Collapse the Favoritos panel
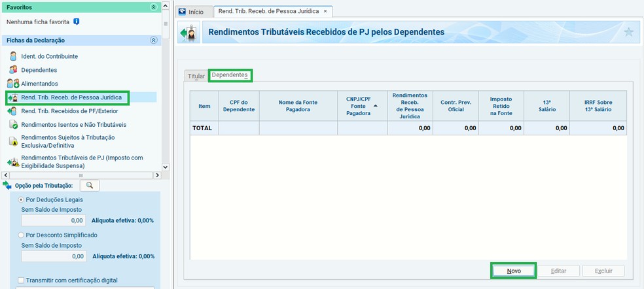This screenshot has height=289, width=644. pyautogui.click(x=154, y=7)
